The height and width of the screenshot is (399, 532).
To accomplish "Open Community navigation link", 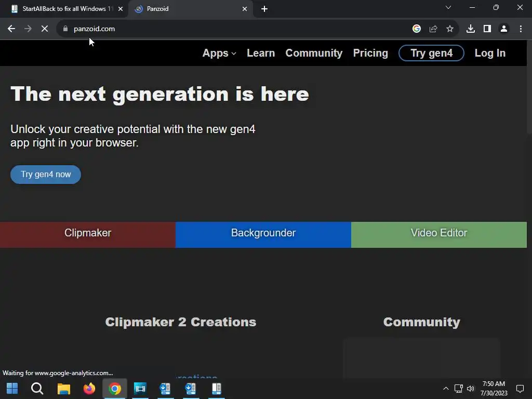I will tap(314, 54).
